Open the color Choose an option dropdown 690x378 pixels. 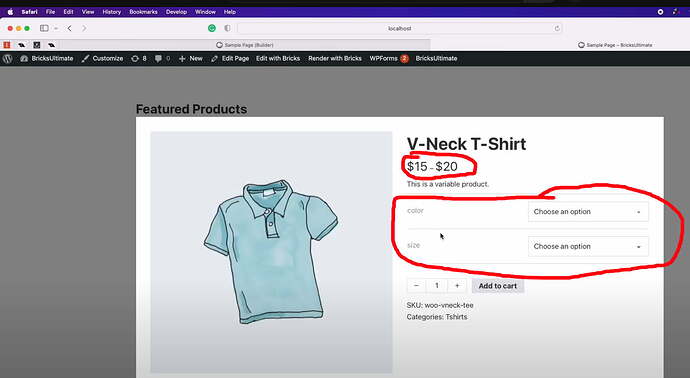coord(588,212)
